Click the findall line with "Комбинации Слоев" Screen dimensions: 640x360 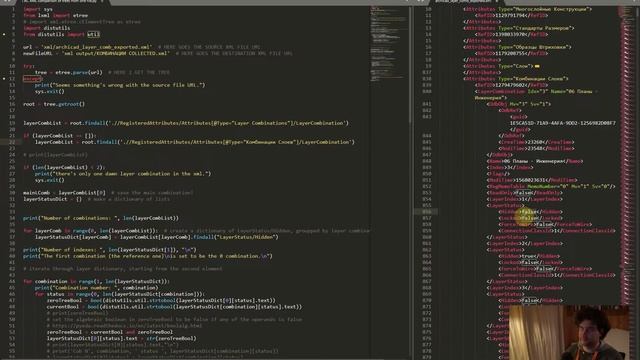coord(195,142)
